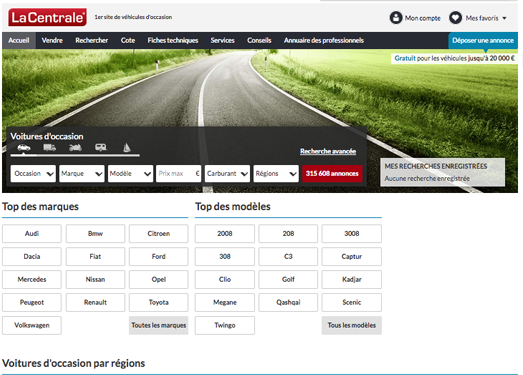Open the Carburant dropdown
The image size is (523, 375).
pyautogui.click(x=227, y=173)
